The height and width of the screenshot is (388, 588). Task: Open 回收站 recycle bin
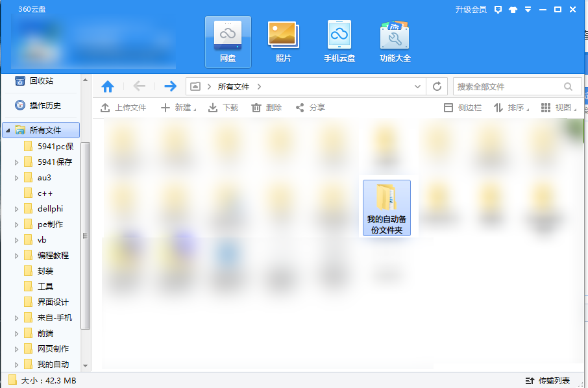pyautogui.click(x=41, y=81)
